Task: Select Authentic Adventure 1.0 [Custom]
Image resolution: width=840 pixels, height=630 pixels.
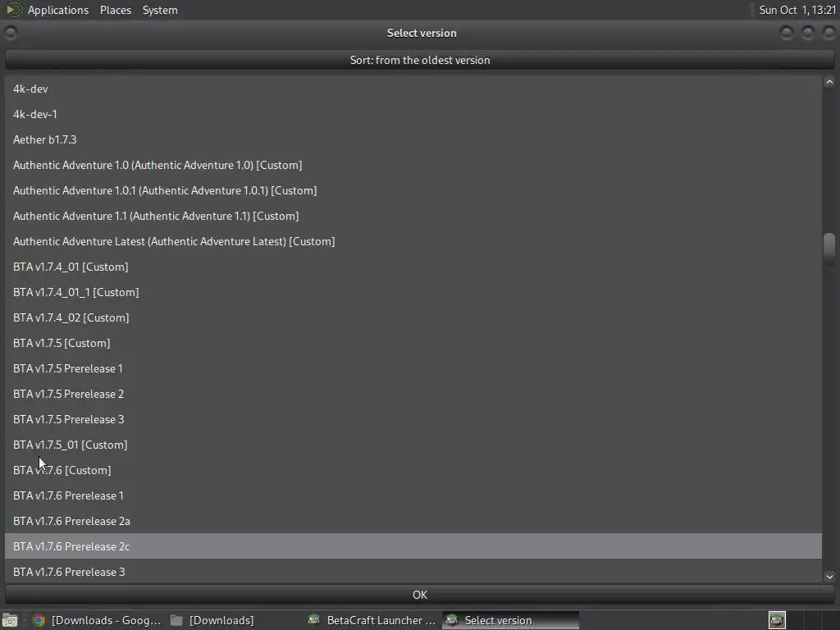Action: tap(413, 165)
